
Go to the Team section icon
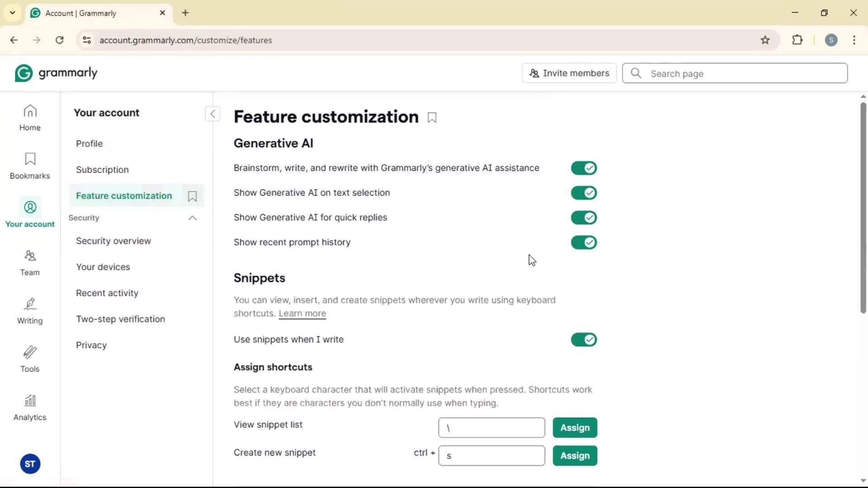pyautogui.click(x=30, y=263)
